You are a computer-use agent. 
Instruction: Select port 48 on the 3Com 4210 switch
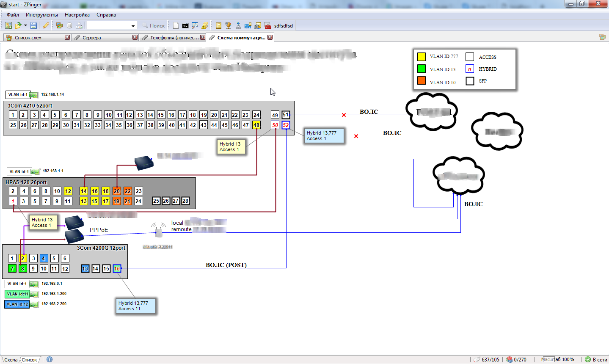(256, 125)
